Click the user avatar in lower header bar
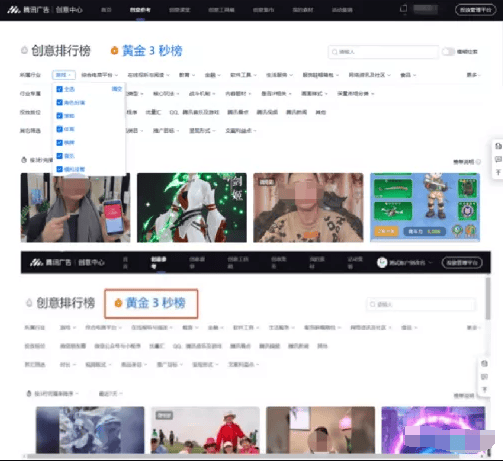The width and height of the screenshot is (503, 461). (382, 263)
